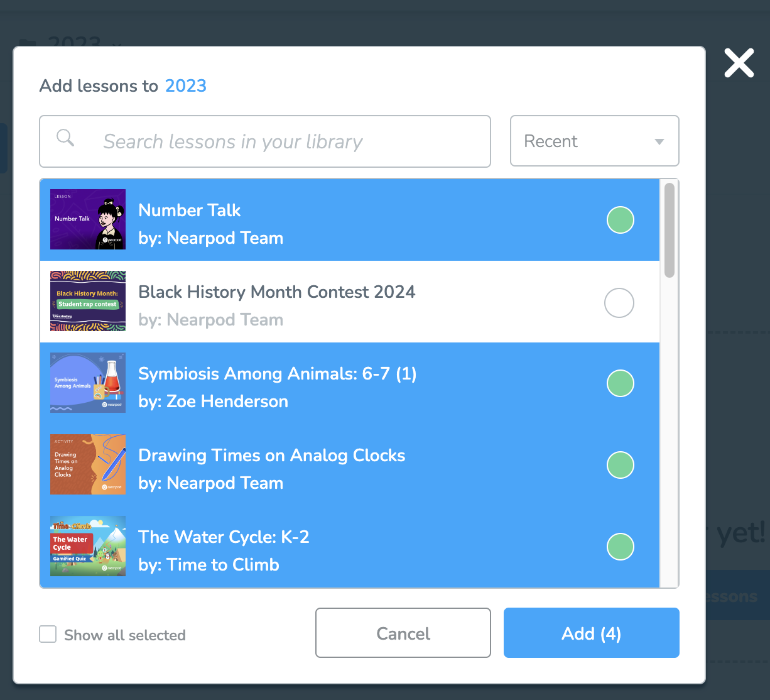The width and height of the screenshot is (770, 700).
Task: Open the Drawing Times on Analog Clocks thumbnail
Action: coord(88,464)
